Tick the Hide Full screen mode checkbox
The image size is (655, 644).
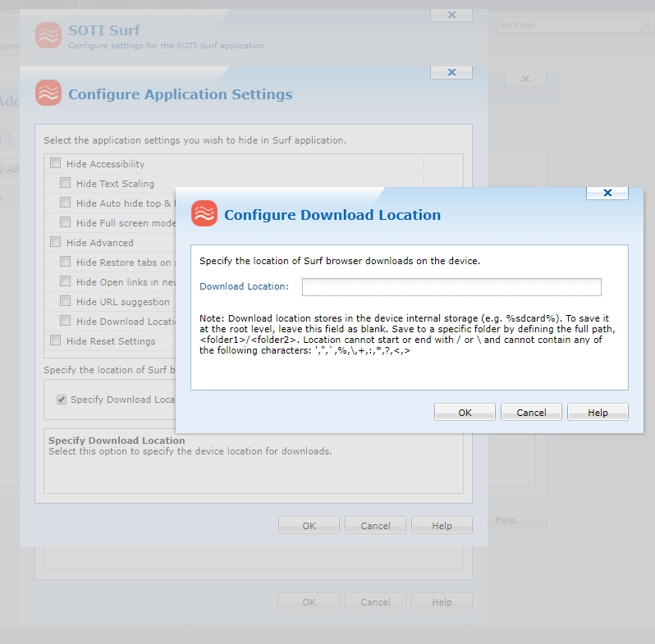click(65, 222)
